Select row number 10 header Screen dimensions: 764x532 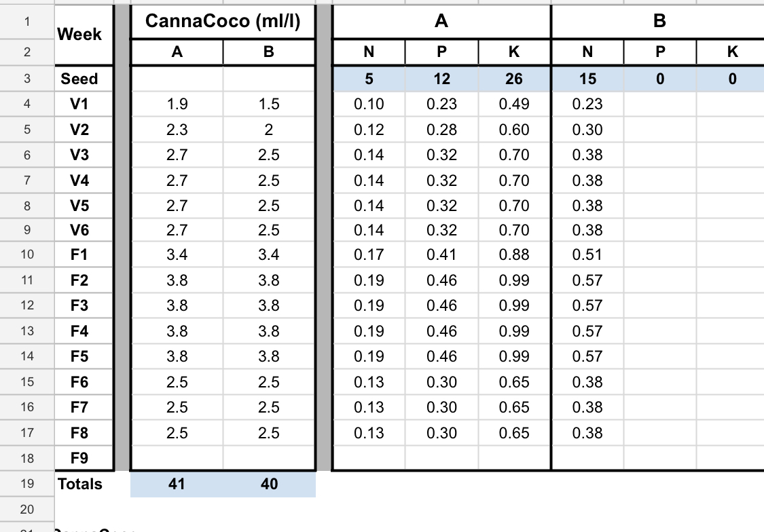(x=26, y=255)
